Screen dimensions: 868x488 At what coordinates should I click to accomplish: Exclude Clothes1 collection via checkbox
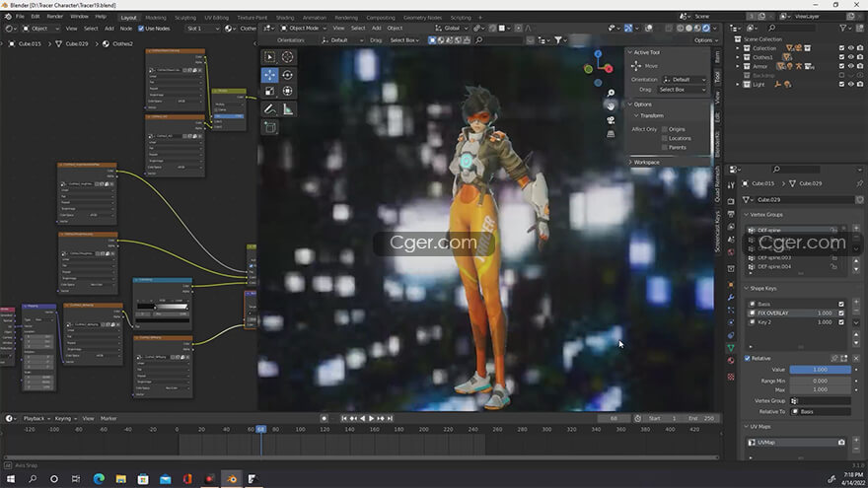(x=842, y=57)
